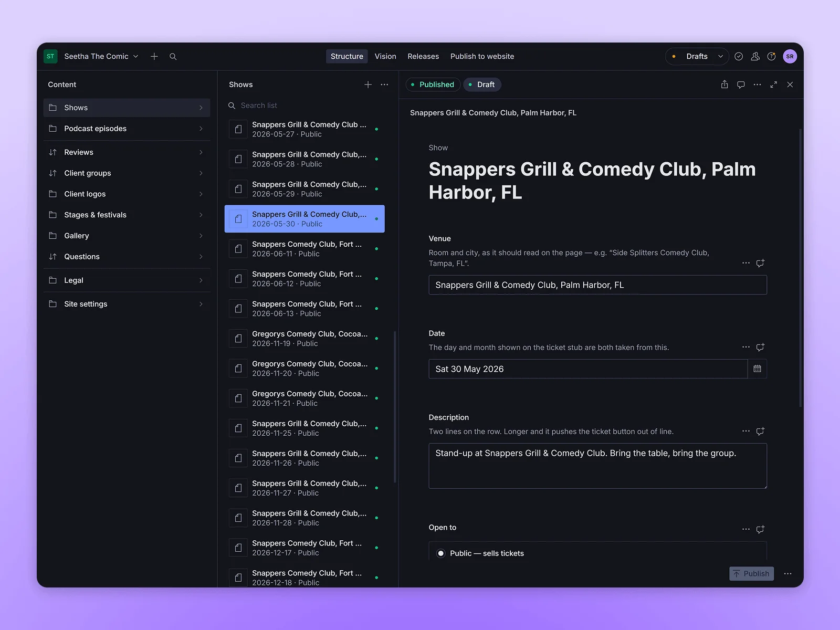
Task: Select the Draft status chip
Action: [x=482, y=85]
